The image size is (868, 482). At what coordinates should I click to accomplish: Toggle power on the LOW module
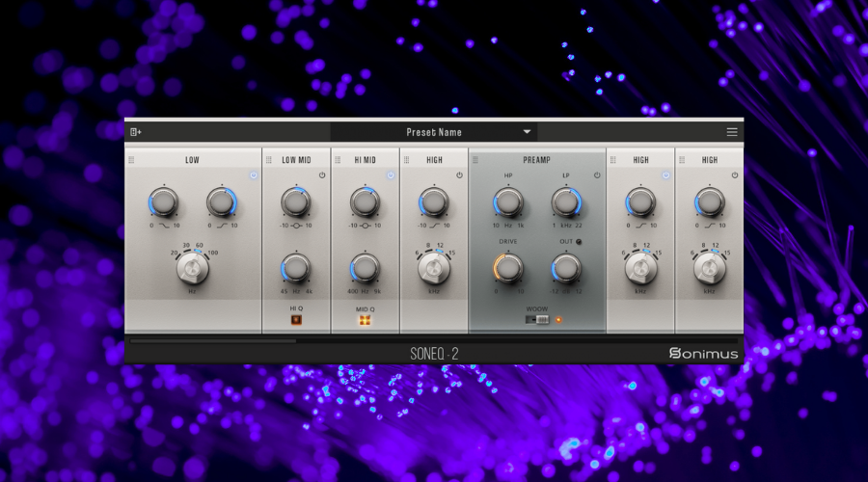(254, 175)
